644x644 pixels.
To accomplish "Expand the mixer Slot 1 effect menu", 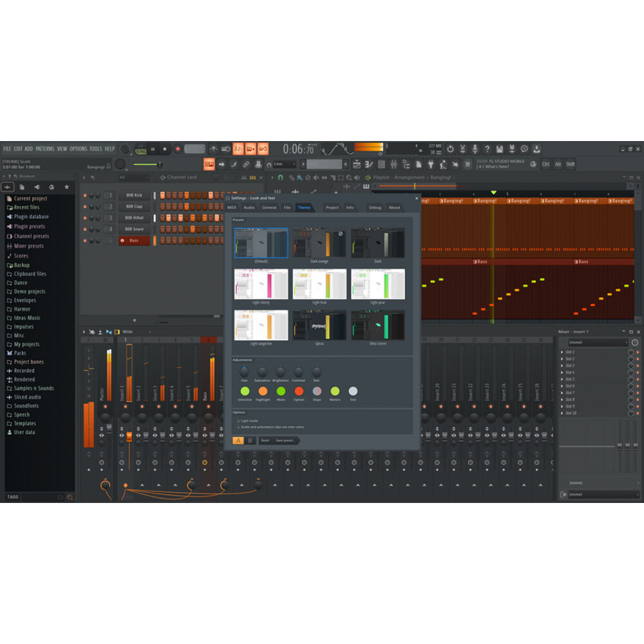I will point(562,352).
